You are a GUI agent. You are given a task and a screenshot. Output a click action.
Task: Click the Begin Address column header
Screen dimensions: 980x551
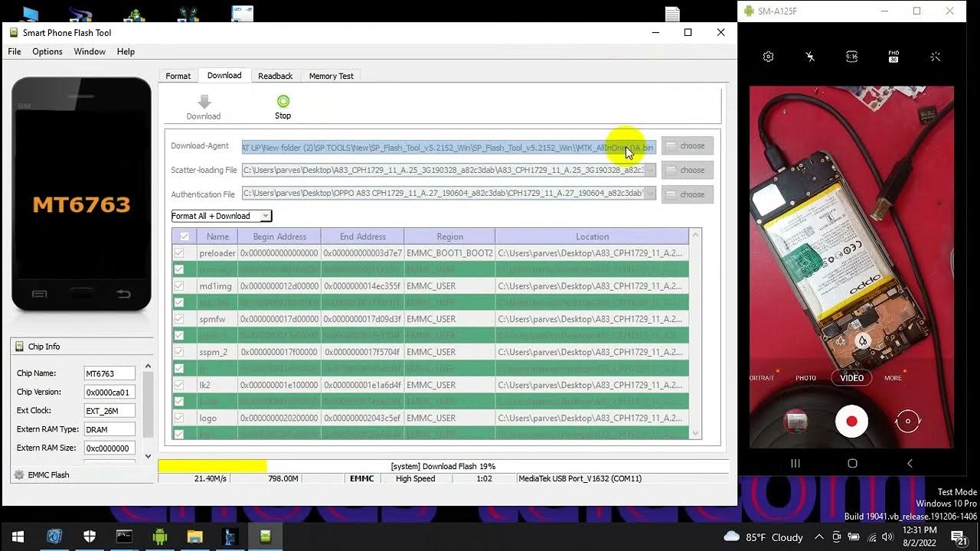pos(279,236)
